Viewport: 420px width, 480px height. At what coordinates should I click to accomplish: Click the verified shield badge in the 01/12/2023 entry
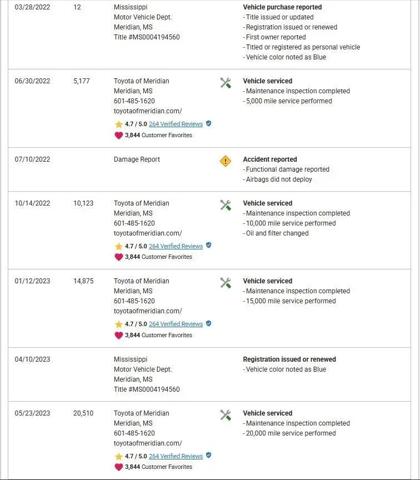tap(208, 323)
